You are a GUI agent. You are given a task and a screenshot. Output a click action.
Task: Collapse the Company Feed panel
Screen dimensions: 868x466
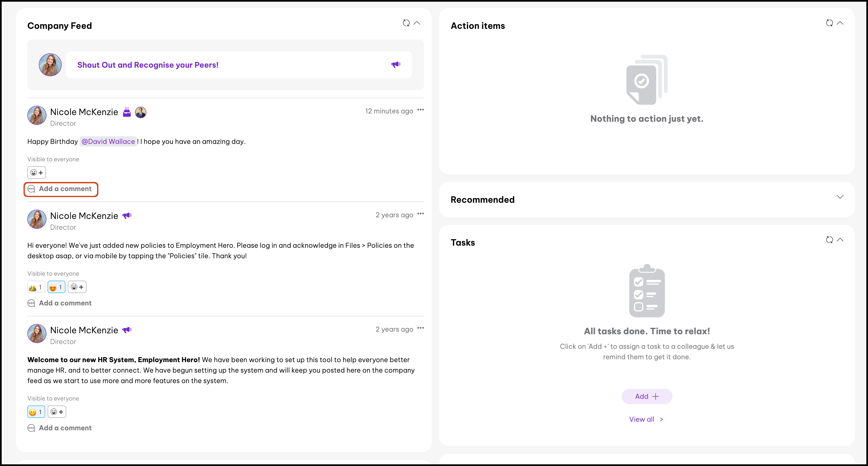pyautogui.click(x=417, y=23)
